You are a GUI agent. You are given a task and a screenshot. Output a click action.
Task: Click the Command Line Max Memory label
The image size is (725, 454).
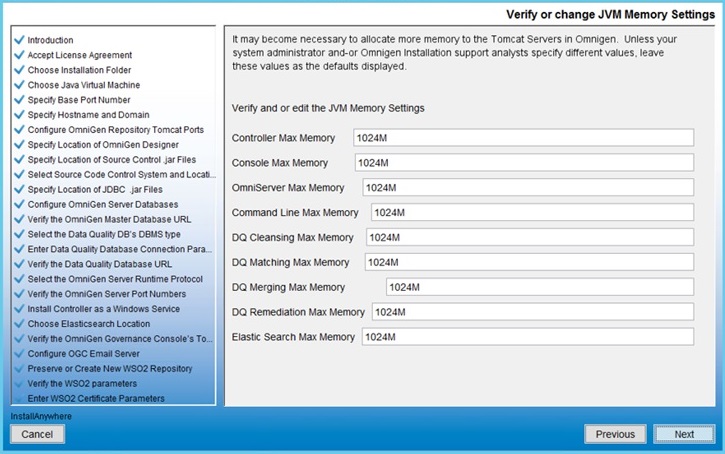tap(295, 213)
